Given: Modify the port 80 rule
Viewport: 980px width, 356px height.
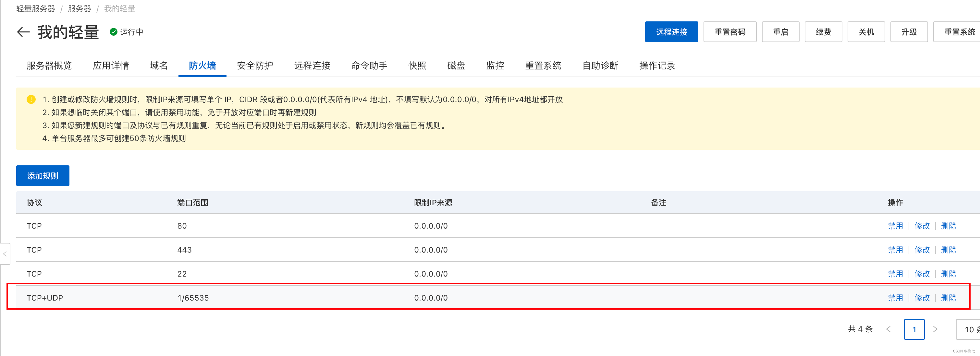Looking at the screenshot, I should [x=922, y=226].
